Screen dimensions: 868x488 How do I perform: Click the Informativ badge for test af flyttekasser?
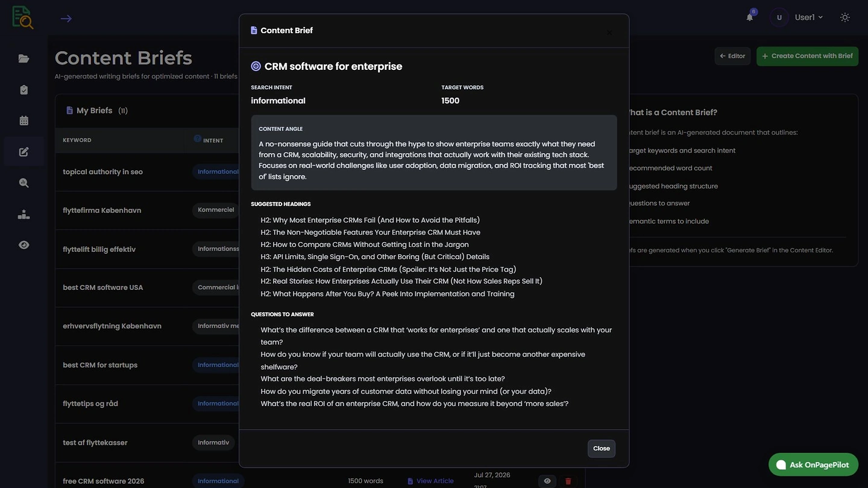[x=213, y=442]
